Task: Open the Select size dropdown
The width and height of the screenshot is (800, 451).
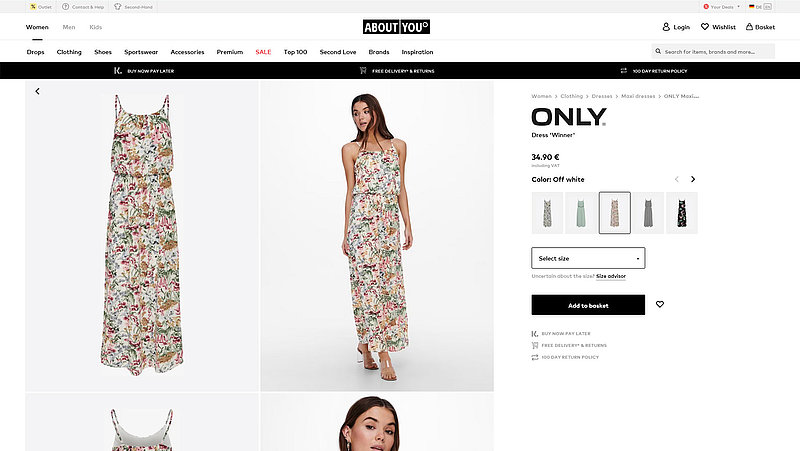Action: (588, 258)
